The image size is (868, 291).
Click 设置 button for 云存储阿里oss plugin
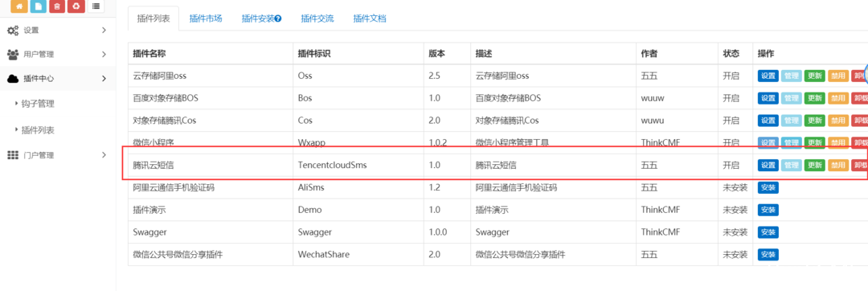point(768,76)
